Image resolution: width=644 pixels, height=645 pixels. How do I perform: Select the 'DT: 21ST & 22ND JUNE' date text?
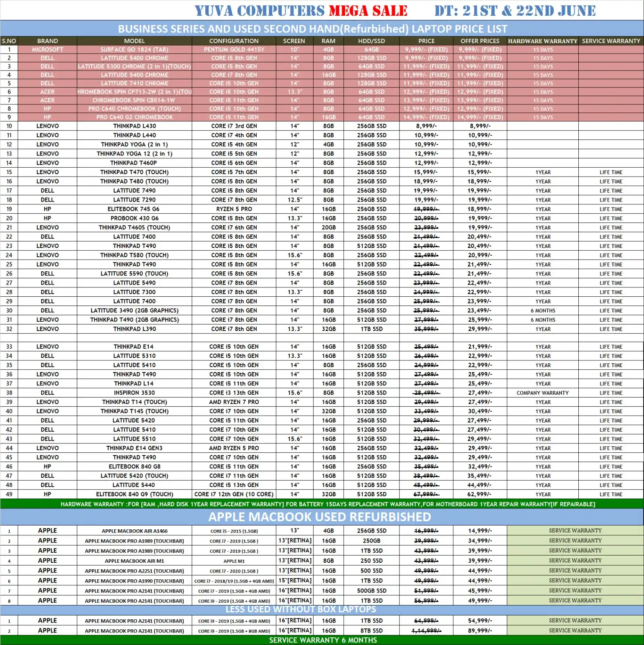tap(515, 11)
